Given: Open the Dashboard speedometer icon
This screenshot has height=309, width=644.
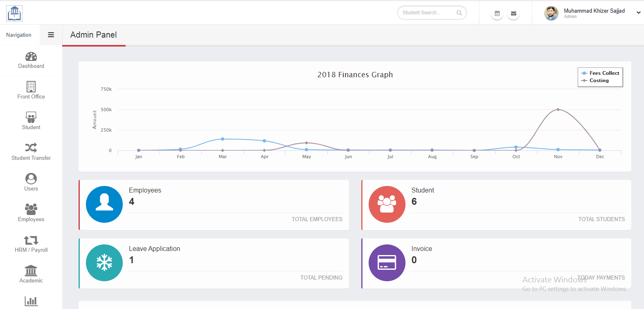Looking at the screenshot, I should pos(31,57).
